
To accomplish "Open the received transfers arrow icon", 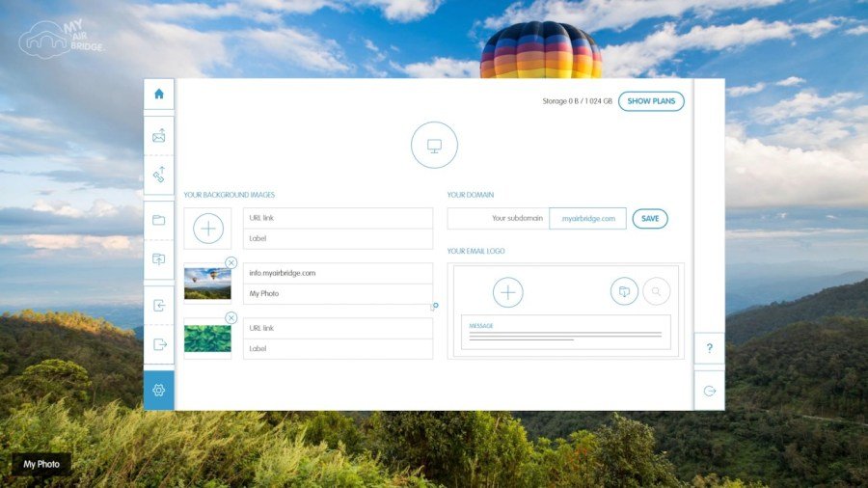I will pos(159,306).
